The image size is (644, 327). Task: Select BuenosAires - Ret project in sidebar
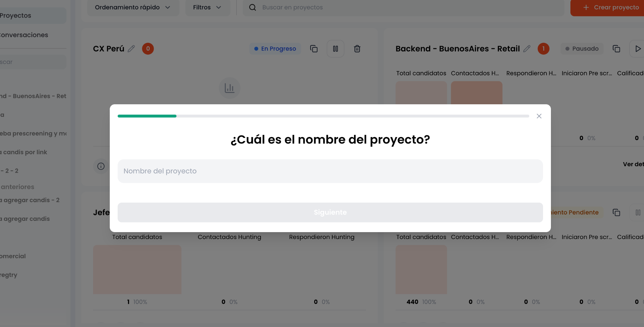[33, 96]
